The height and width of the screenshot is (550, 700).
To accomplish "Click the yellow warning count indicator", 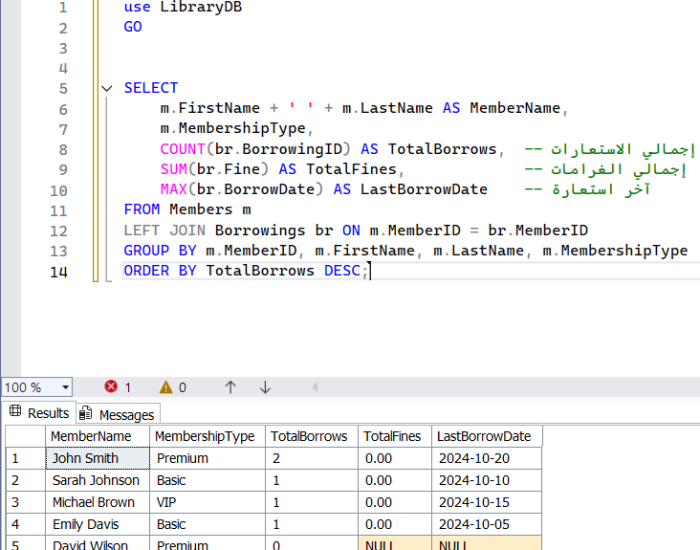I will tap(171, 387).
